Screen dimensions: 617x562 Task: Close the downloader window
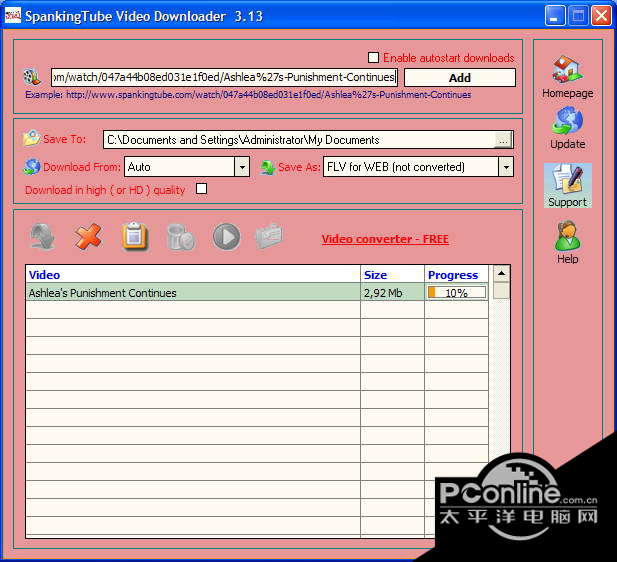click(601, 16)
